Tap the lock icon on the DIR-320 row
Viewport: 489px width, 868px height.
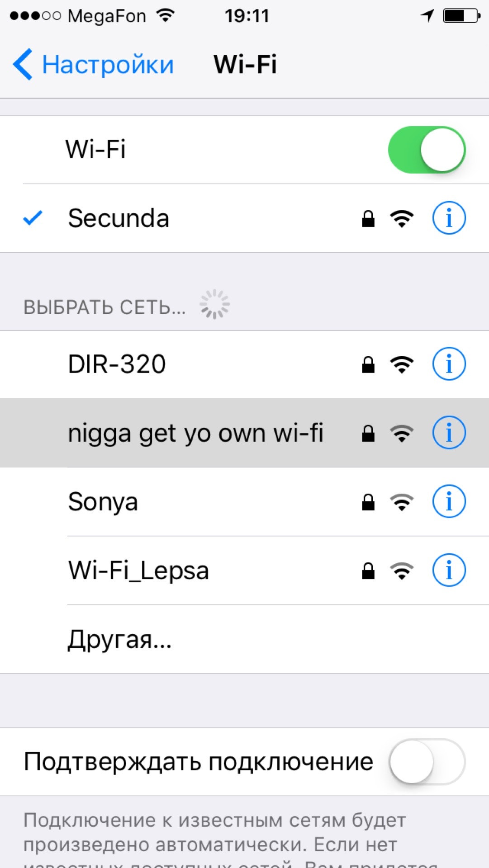coord(368,364)
